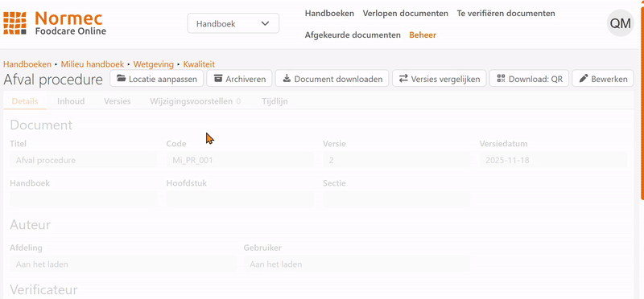Screen dimensions: 644x299
Task: Click the Versie field showing 2
Action: coord(397,160)
